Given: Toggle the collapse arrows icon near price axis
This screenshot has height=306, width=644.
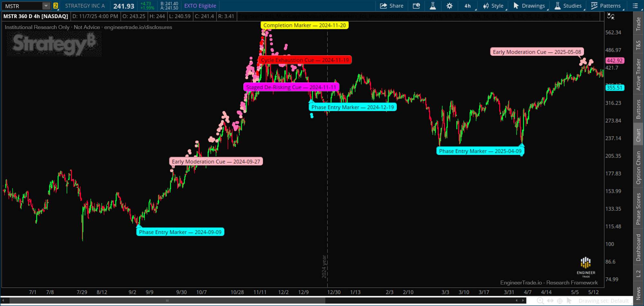Looking at the screenshot, I should (x=611, y=16).
